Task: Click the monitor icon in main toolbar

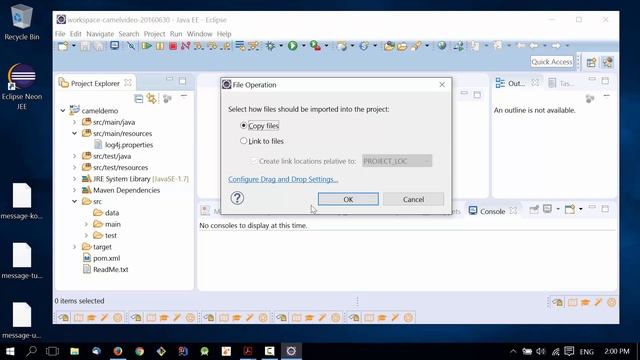Action: 115,46
